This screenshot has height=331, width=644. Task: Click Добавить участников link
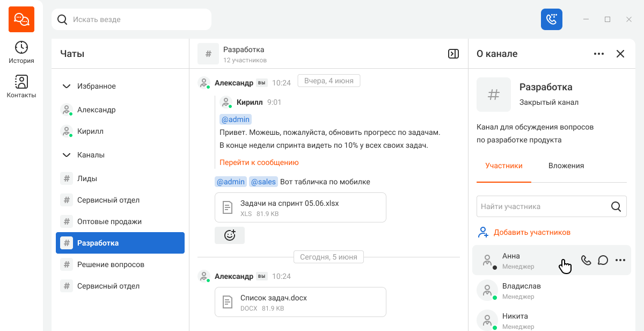[532, 232]
